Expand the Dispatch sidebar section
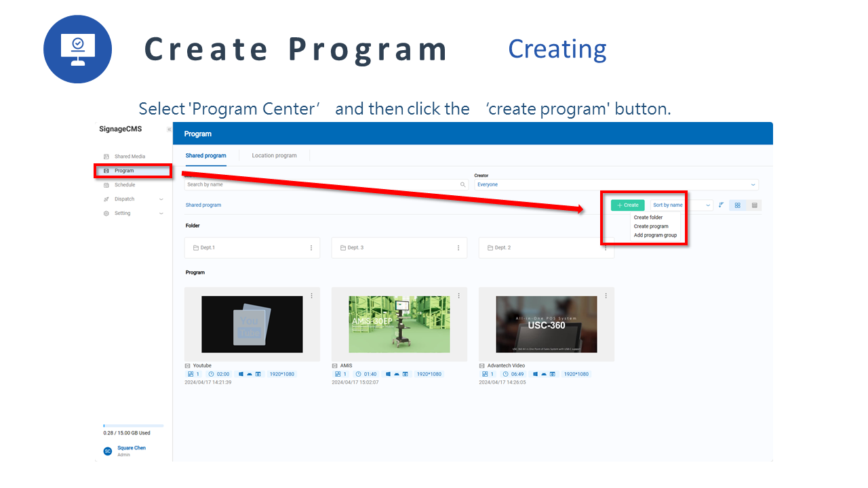 pyautogui.click(x=161, y=199)
